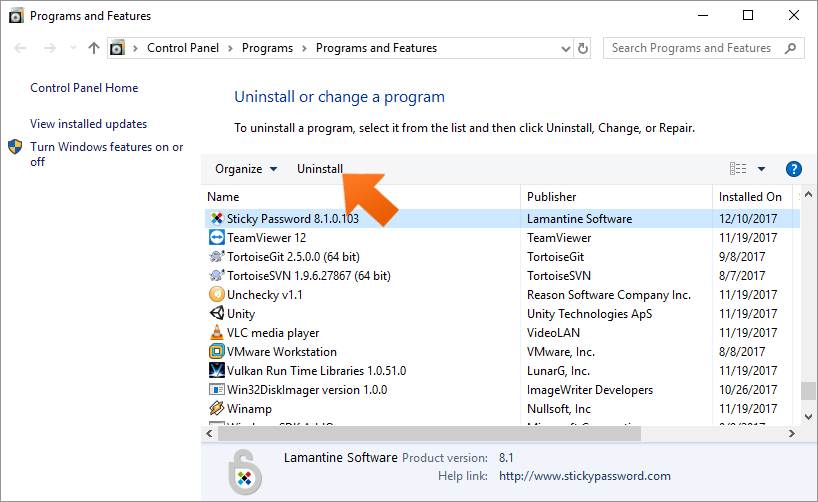This screenshot has height=502, width=818.
Task: Select the Winamp entry
Action: pos(249,409)
